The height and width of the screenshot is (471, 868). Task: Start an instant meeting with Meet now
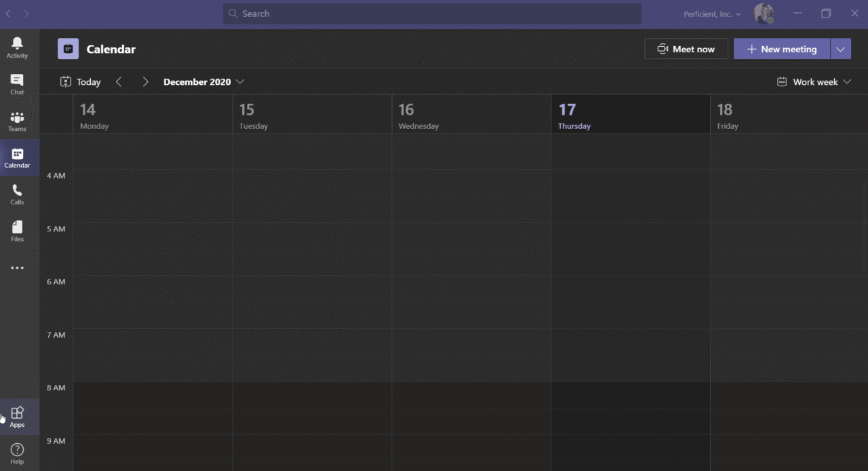(686, 49)
